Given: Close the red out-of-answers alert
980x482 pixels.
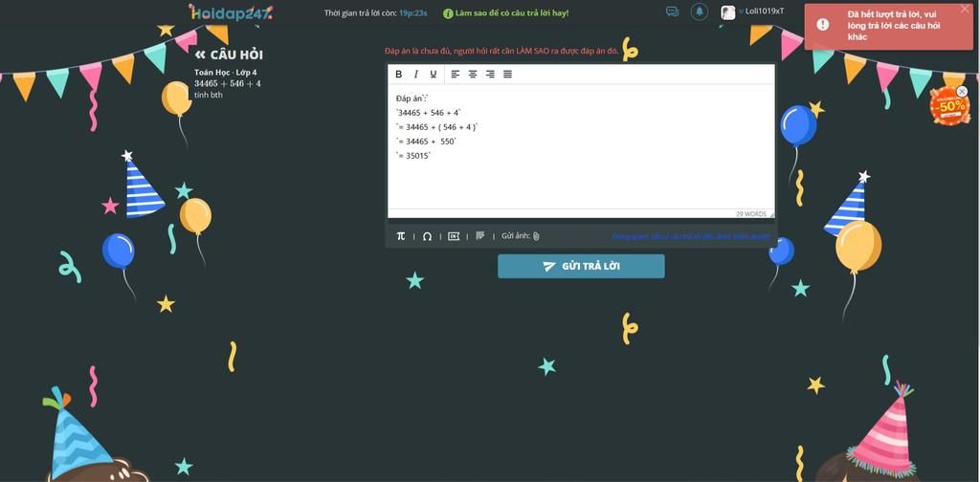Looking at the screenshot, I should point(965,9).
